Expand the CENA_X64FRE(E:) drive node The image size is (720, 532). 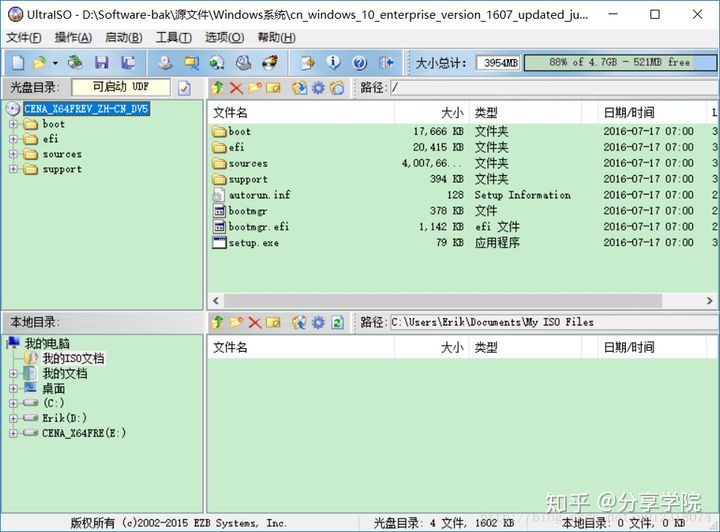[13, 433]
